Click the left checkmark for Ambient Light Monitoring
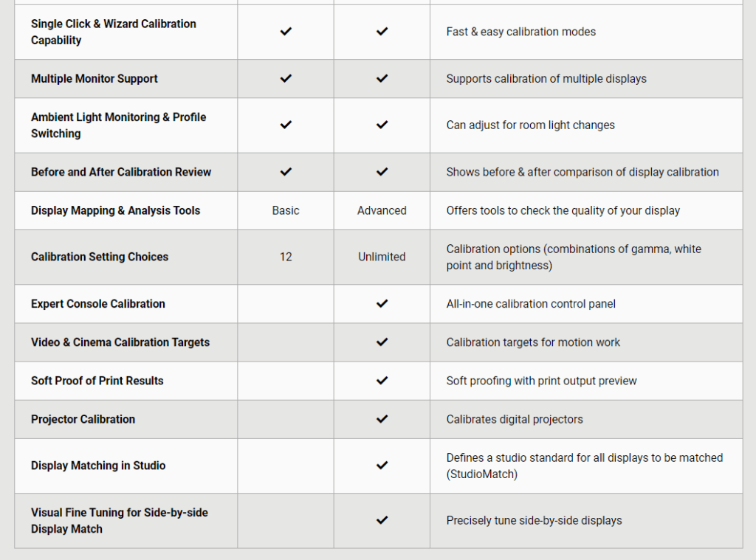The height and width of the screenshot is (560, 756). coord(286,125)
